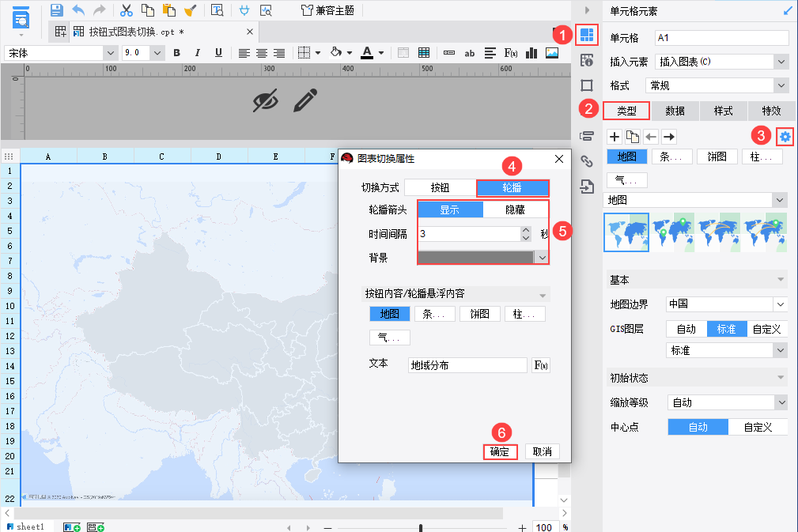The width and height of the screenshot is (798, 532).
Task: Confirm dialog with 确定 button
Action: tap(500, 451)
